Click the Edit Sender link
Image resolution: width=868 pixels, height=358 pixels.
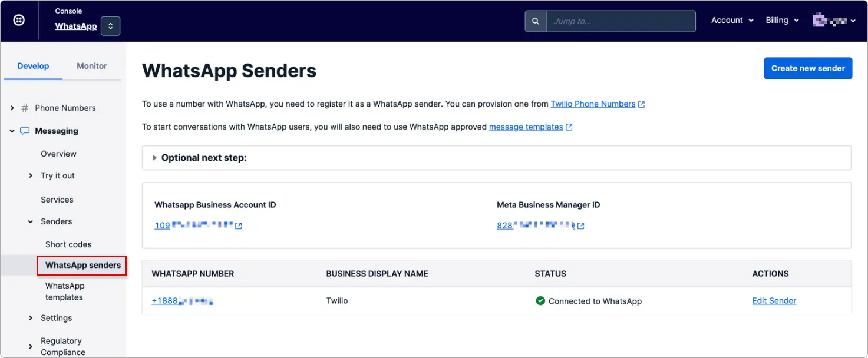774,301
